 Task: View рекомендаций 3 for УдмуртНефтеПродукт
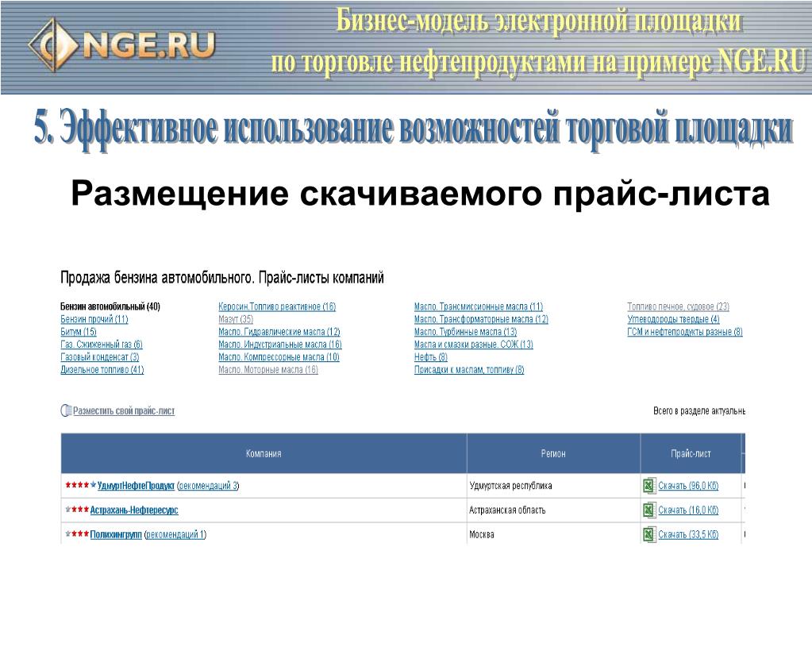(x=208, y=485)
